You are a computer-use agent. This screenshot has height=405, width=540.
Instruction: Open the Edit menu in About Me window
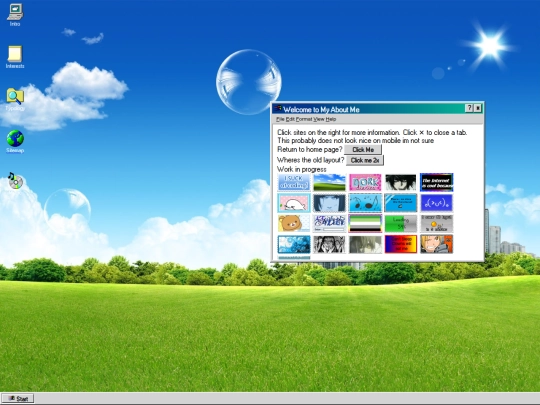(290, 119)
